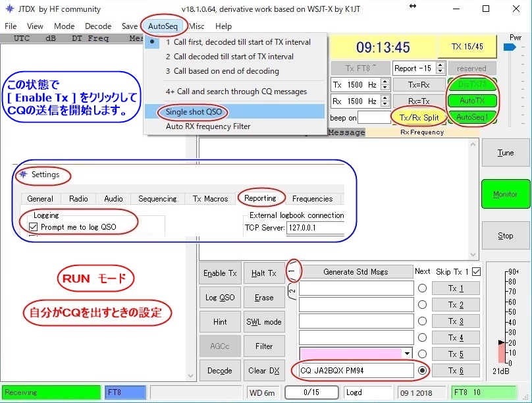Open the File menu
This screenshot has height=403, width=532.
[11, 26]
